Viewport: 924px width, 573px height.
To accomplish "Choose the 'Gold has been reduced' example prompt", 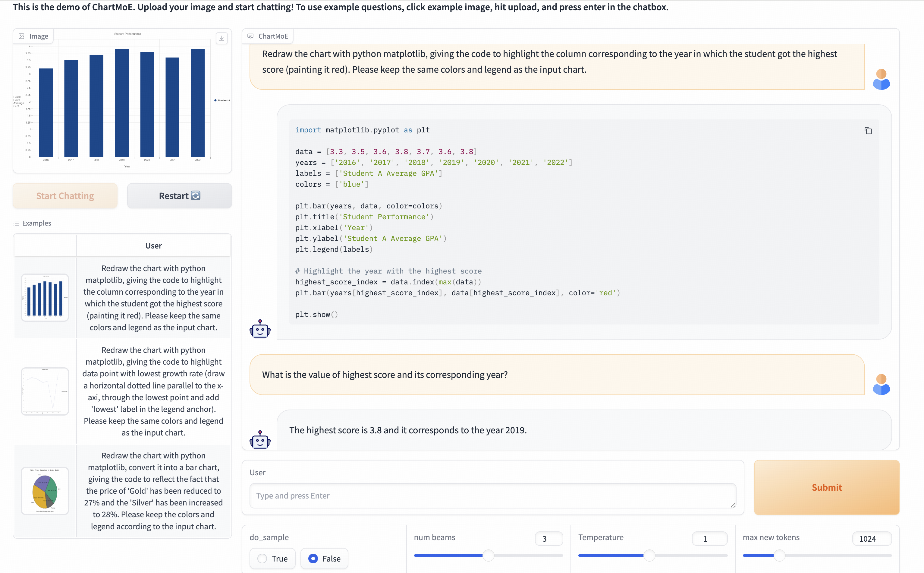I will (x=153, y=491).
